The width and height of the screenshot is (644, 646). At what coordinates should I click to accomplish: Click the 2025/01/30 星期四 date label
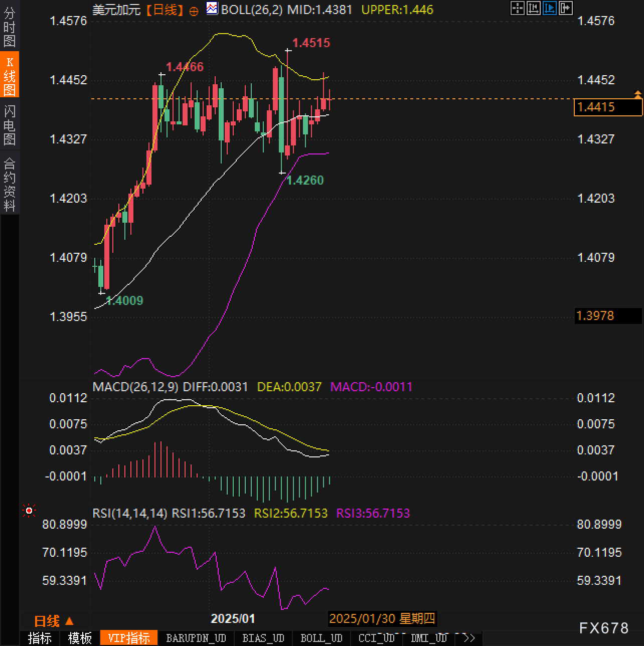coord(384,618)
